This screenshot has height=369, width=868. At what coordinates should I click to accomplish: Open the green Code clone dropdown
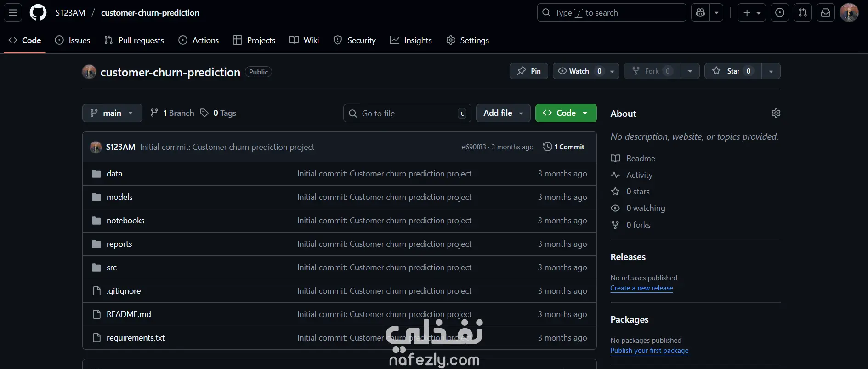click(566, 113)
